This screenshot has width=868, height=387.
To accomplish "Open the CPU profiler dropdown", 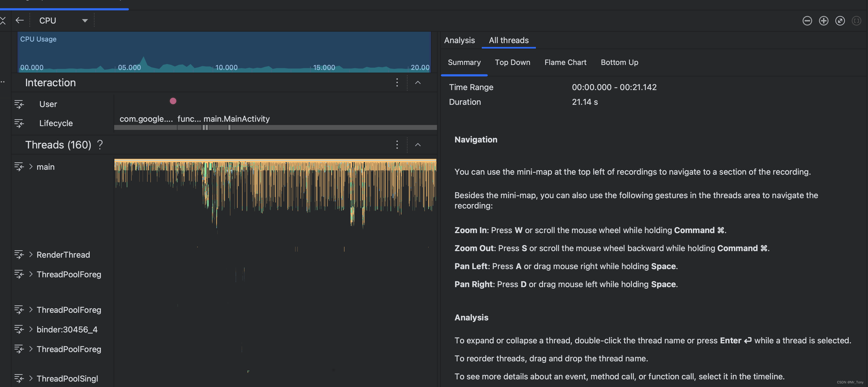I will click(x=85, y=21).
